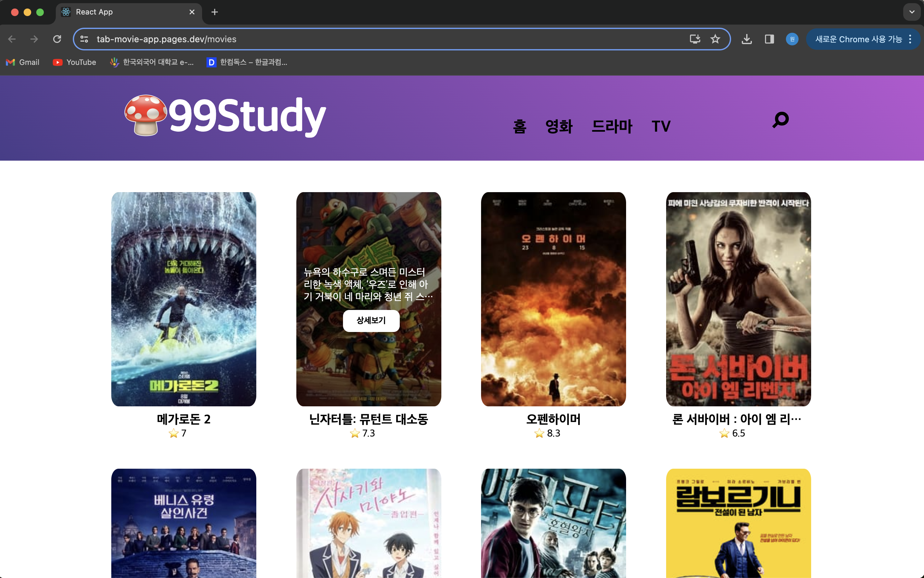Open the 영화 menu item
The image size is (924, 578).
[x=559, y=126]
